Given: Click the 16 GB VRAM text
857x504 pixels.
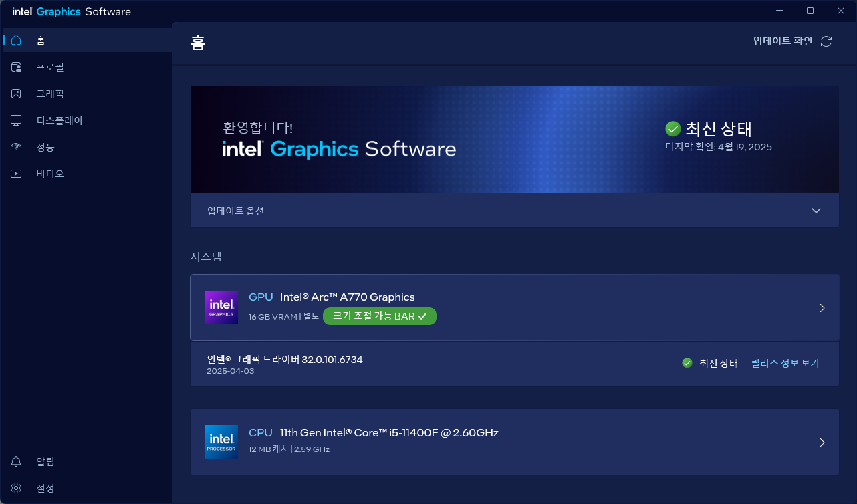Looking at the screenshot, I should click(x=273, y=316).
